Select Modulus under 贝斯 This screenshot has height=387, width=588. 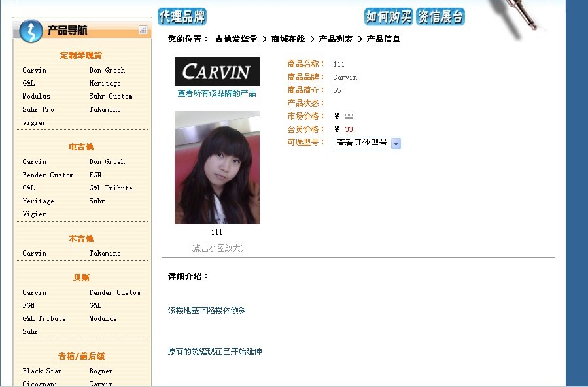103,318
